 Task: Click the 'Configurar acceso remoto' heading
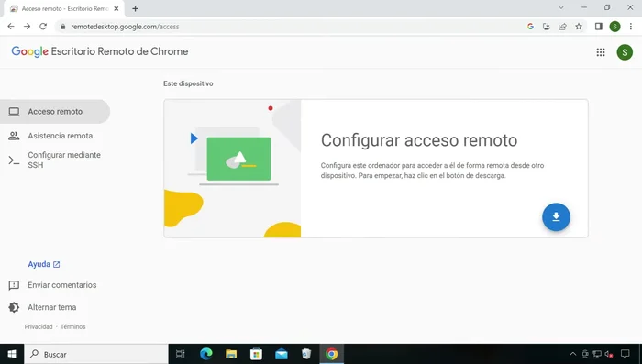pos(419,140)
